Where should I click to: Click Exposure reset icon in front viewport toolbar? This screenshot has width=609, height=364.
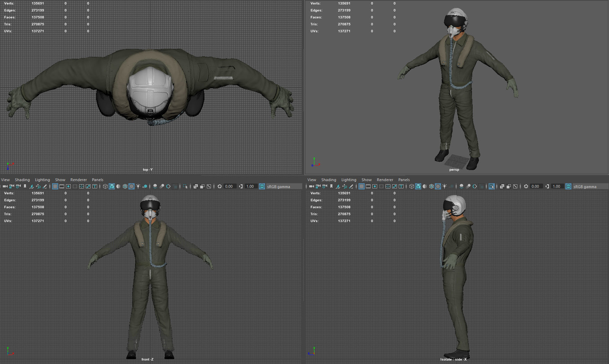(220, 186)
